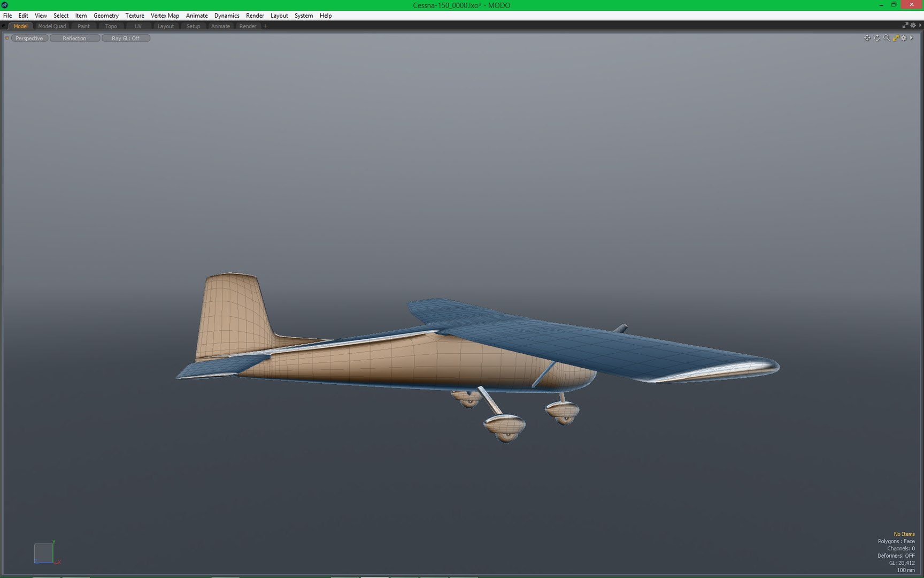Click the 'No Items' status text
The height and width of the screenshot is (578, 924).
[904, 534]
